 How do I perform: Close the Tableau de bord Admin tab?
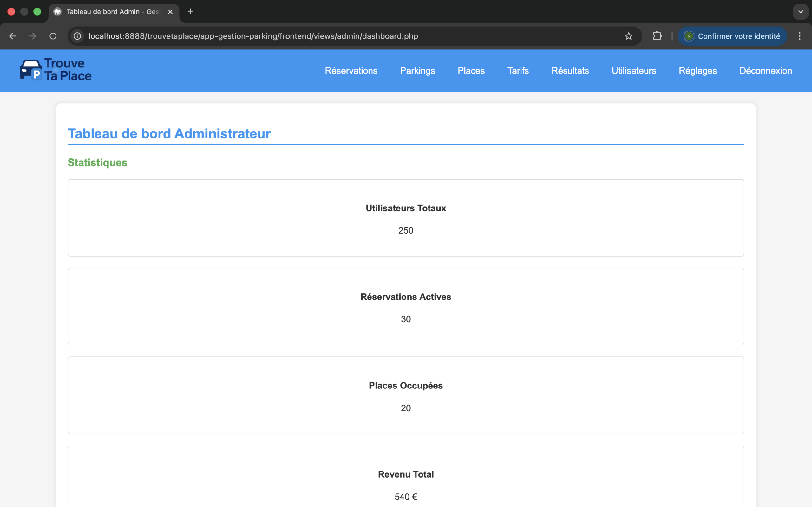[170, 12]
